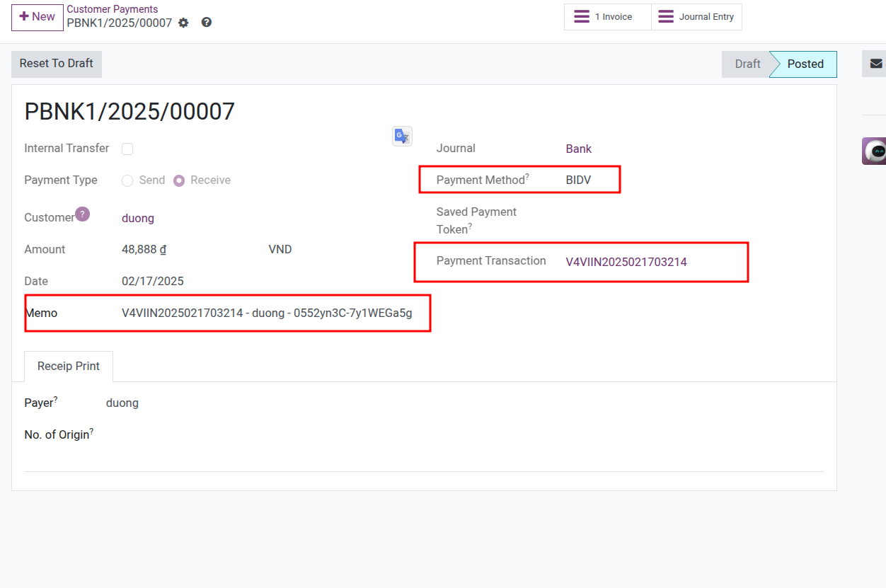Select the Send payment type radio
Screen dimensions: 886x588
127,180
